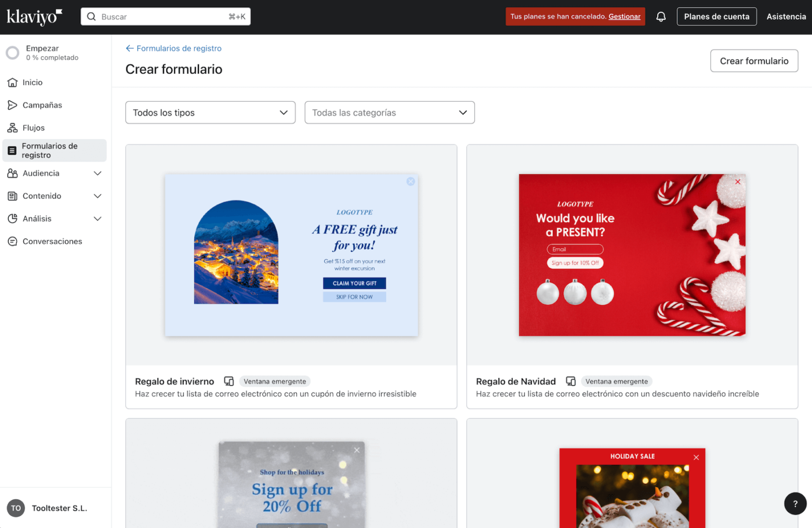Click Planes de cuenta button
812x528 pixels.
pyautogui.click(x=716, y=16)
